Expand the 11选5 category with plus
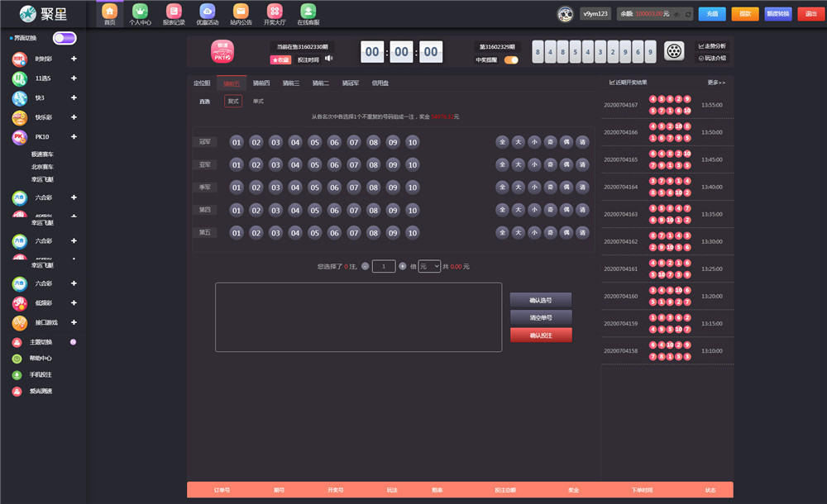Screen dimensions: 827x504 click(x=74, y=78)
